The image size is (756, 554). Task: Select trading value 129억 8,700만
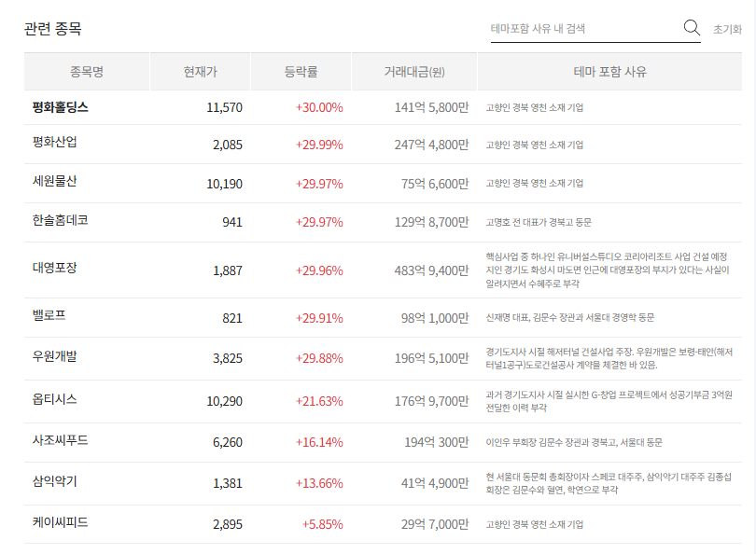click(431, 222)
